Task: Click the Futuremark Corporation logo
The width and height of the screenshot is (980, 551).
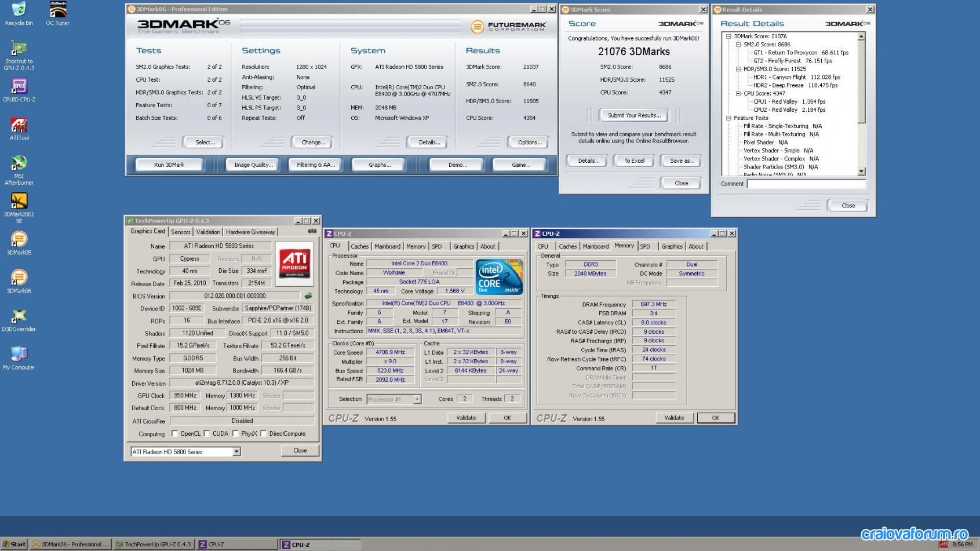Action: click(x=509, y=27)
